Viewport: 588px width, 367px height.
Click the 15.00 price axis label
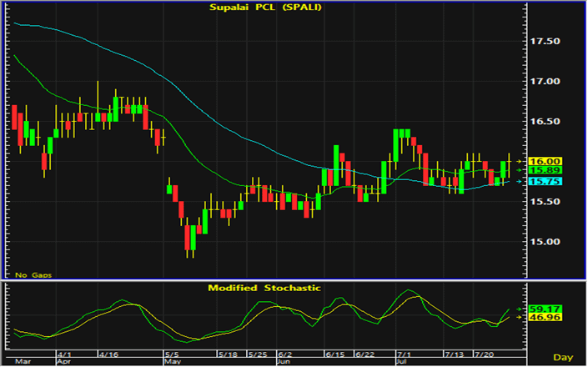[545, 242]
